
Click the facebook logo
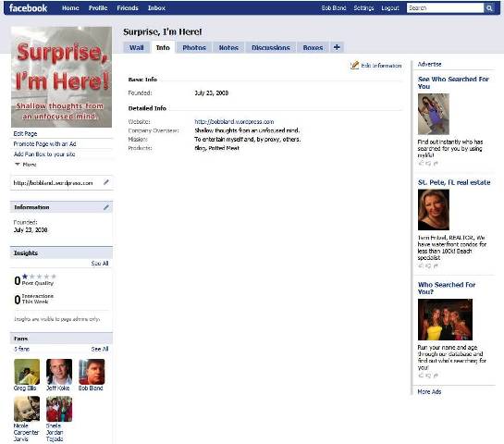click(28, 8)
